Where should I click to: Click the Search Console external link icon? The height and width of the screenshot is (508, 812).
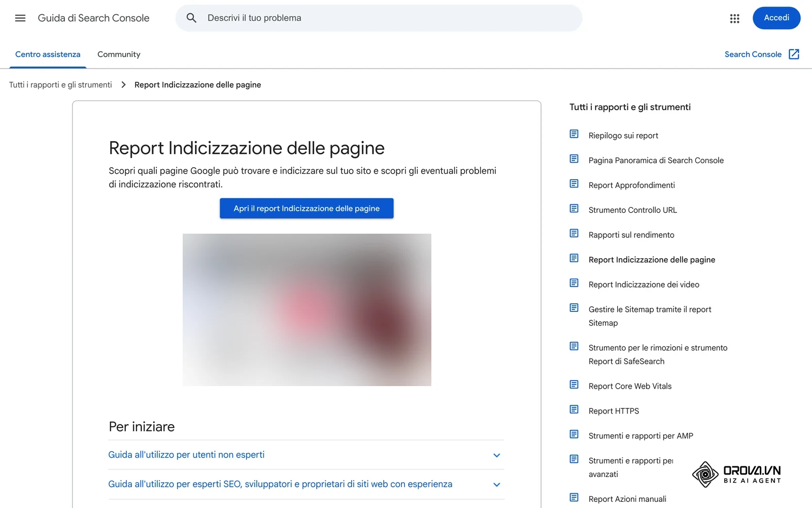(794, 54)
